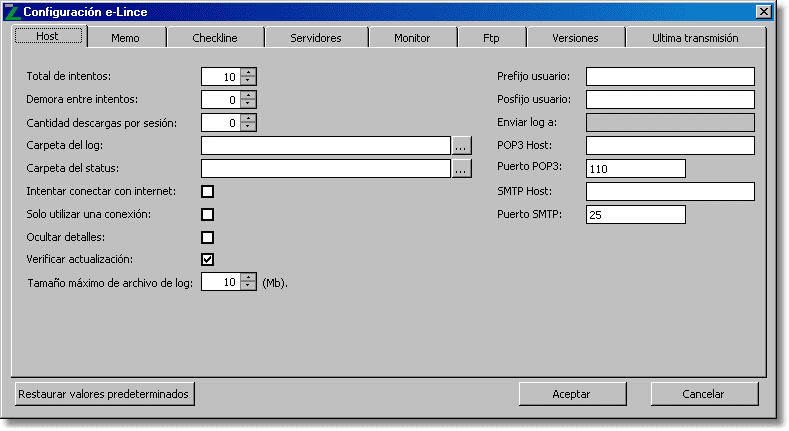Increase Total de intentos value
789x431 pixels.
click(248, 72)
